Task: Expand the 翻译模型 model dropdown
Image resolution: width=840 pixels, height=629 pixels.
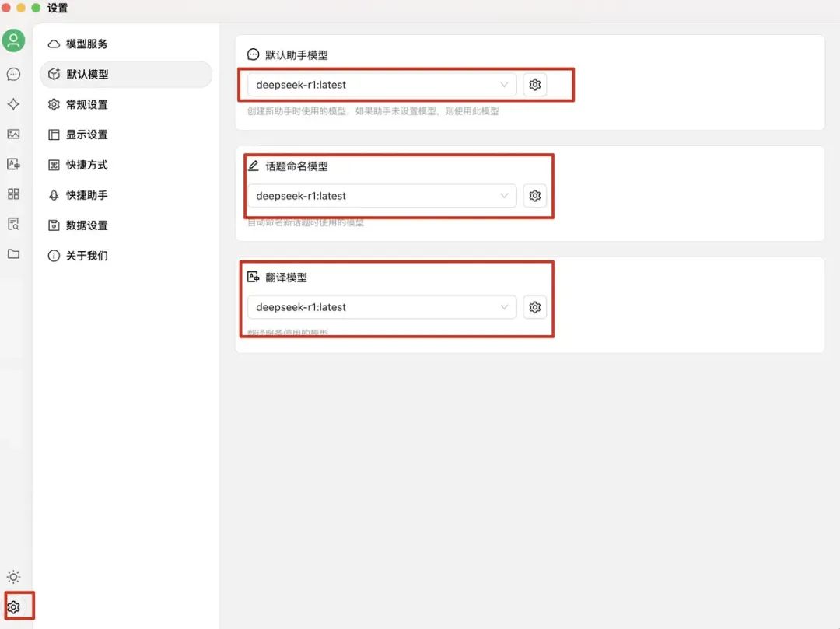Action: pyautogui.click(x=381, y=307)
